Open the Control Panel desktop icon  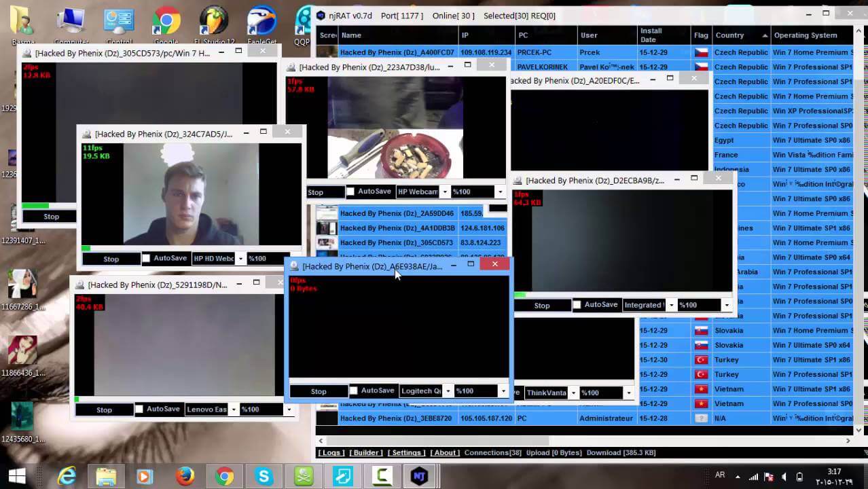pos(119,25)
